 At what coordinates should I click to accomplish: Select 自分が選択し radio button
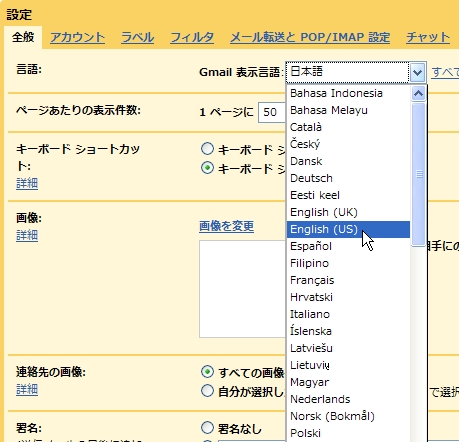[x=207, y=390]
